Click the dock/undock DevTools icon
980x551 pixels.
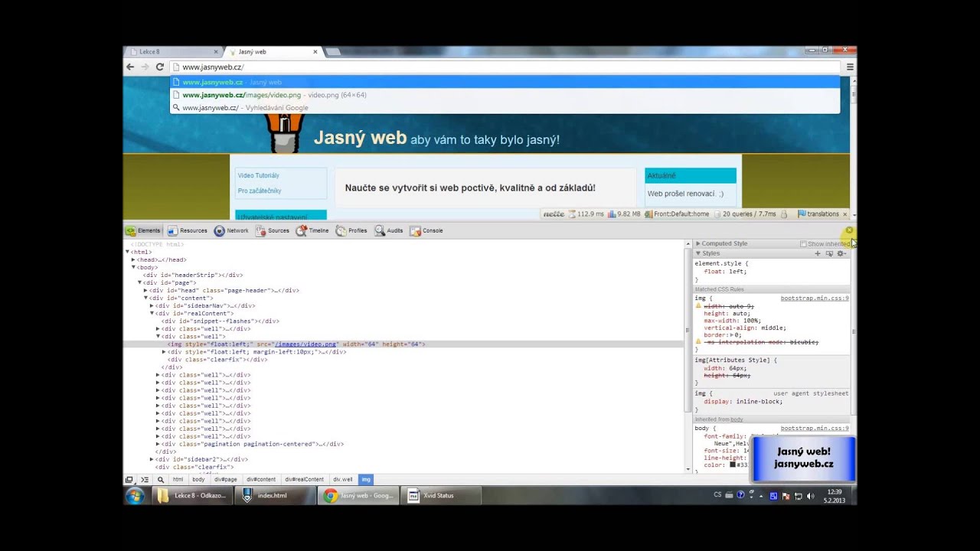pos(129,480)
